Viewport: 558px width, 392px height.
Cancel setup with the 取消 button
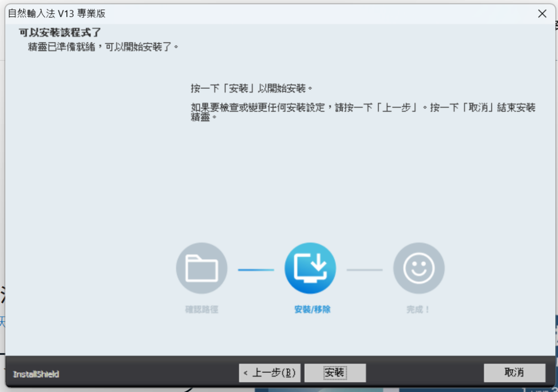pyautogui.click(x=514, y=372)
